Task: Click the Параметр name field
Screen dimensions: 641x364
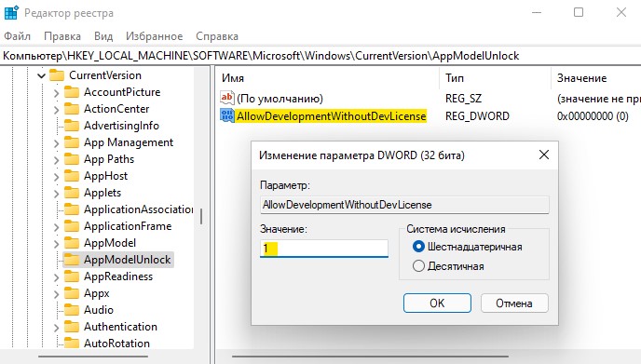Action: 404,205
